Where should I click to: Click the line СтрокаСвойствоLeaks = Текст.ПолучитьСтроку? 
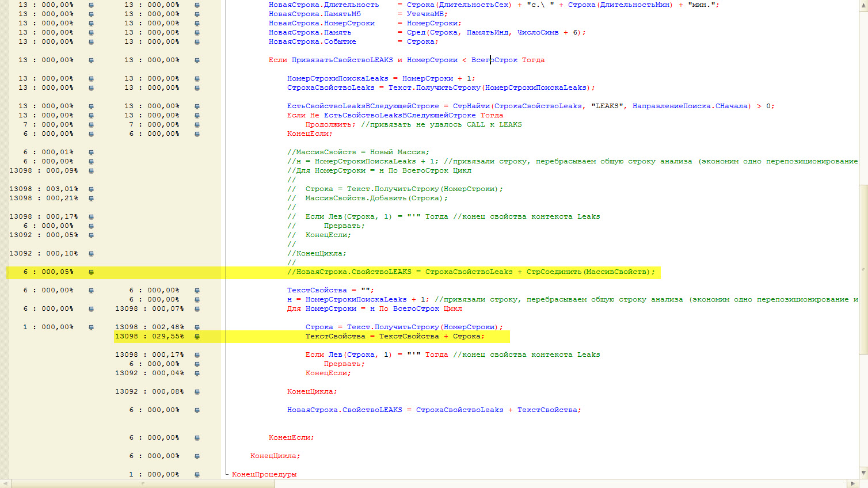point(441,88)
